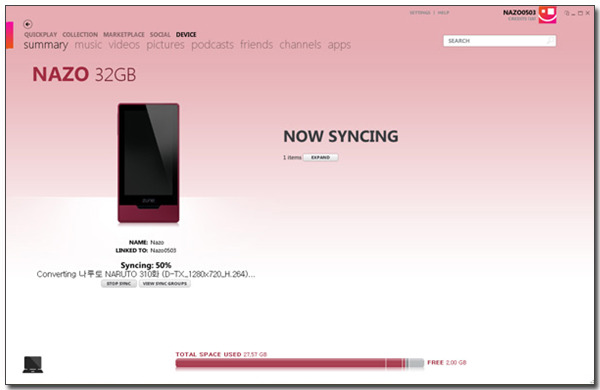Open HELP link

coord(443,13)
